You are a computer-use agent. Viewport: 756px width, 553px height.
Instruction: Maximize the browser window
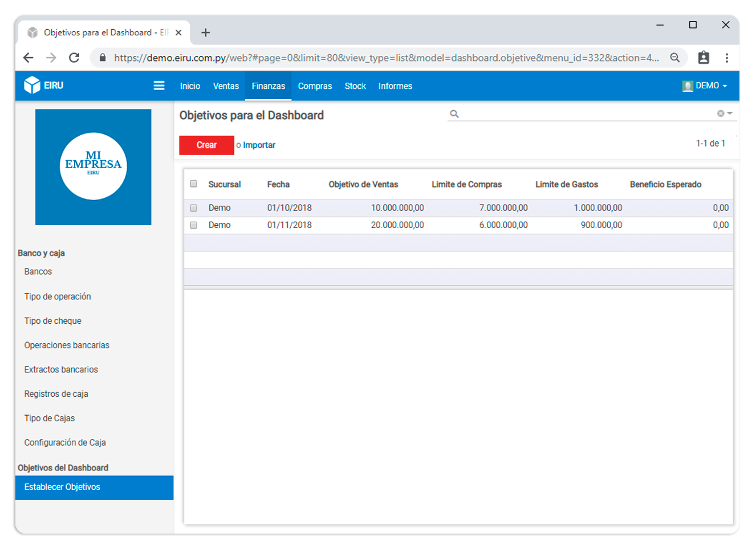click(x=693, y=25)
